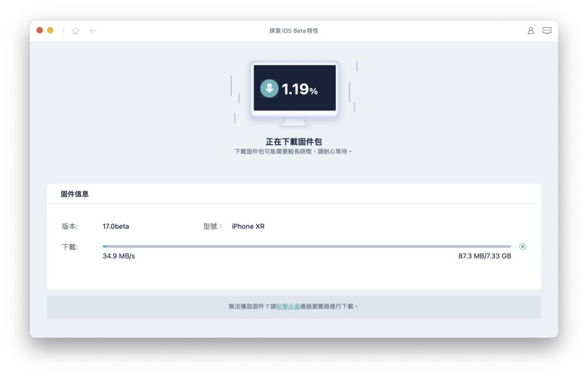588x377 pixels.
Task: Click the 版本 label
Action: click(69, 226)
